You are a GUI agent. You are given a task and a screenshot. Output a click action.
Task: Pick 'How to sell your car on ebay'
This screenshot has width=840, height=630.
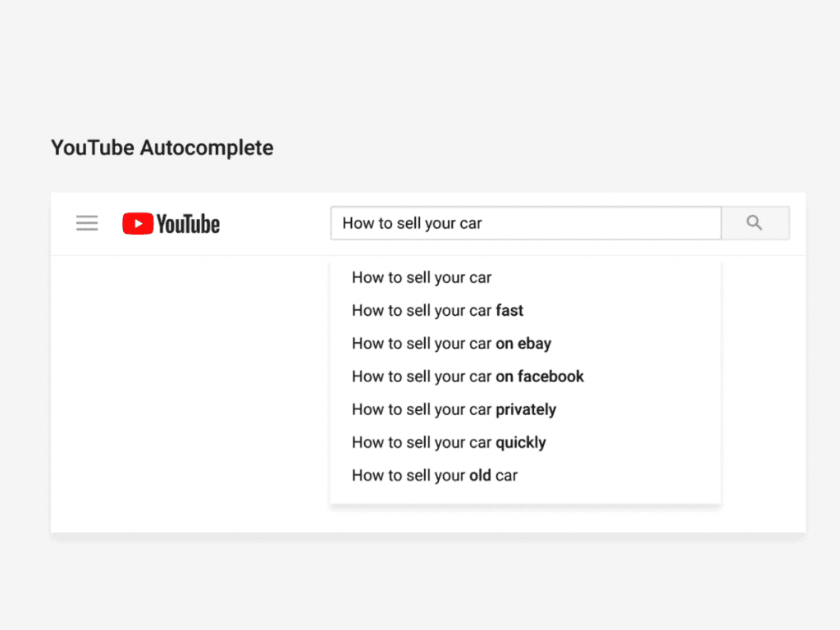click(x=450, y=343)
